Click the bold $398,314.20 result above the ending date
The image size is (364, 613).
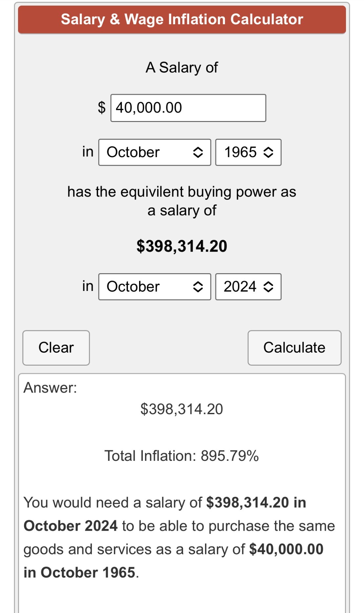point(182,246)
